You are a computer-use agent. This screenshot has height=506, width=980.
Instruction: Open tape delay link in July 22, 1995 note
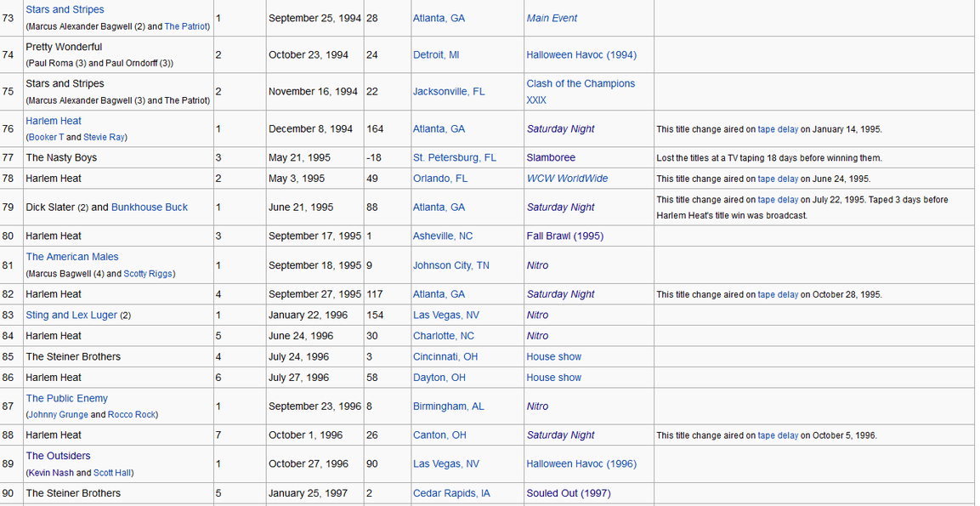coord(778,200)
